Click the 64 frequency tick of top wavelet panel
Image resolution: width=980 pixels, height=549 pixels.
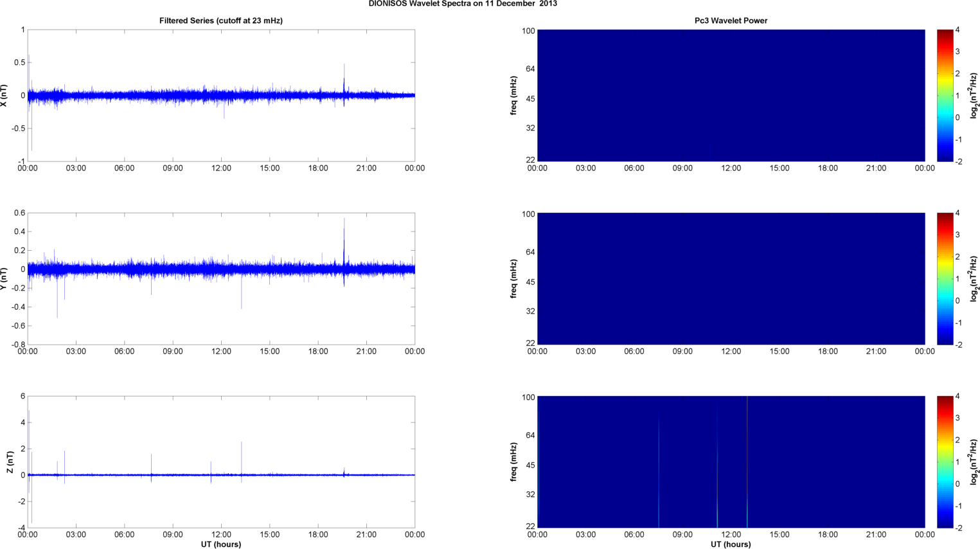click(530, 69)
